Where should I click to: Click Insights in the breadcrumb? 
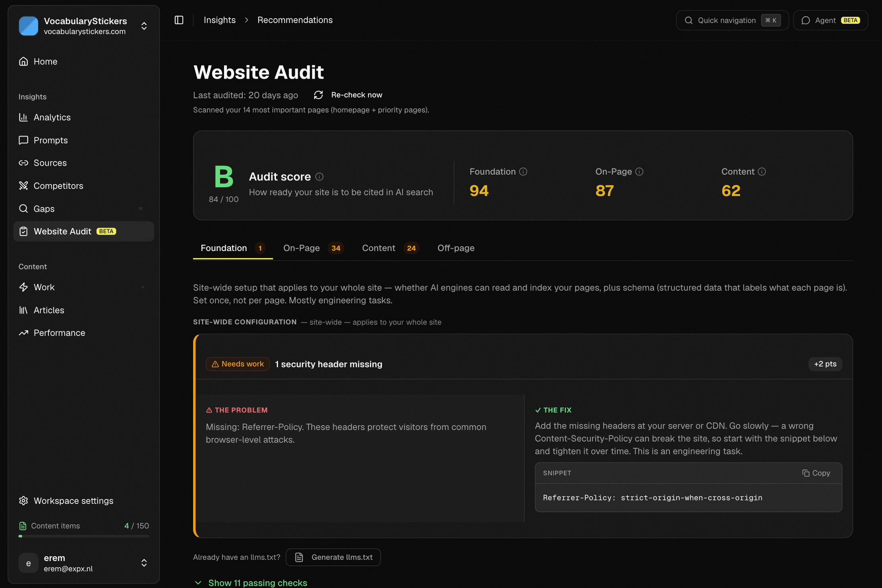point(220,20)
